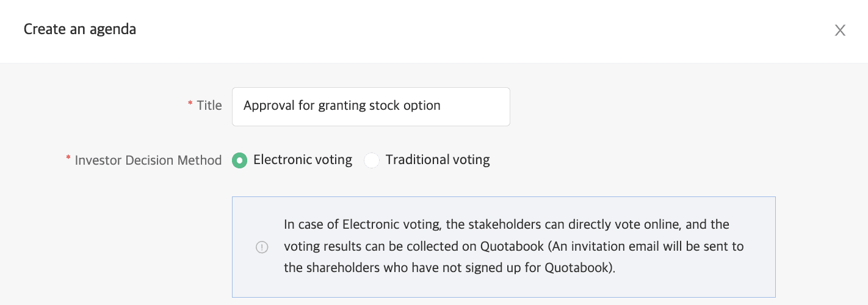Click the notice line starting "the shareholders who have not"
Image resolution: width=868 pixels, height=305 pixels.
pyautogui.click(x=449, y=268)
